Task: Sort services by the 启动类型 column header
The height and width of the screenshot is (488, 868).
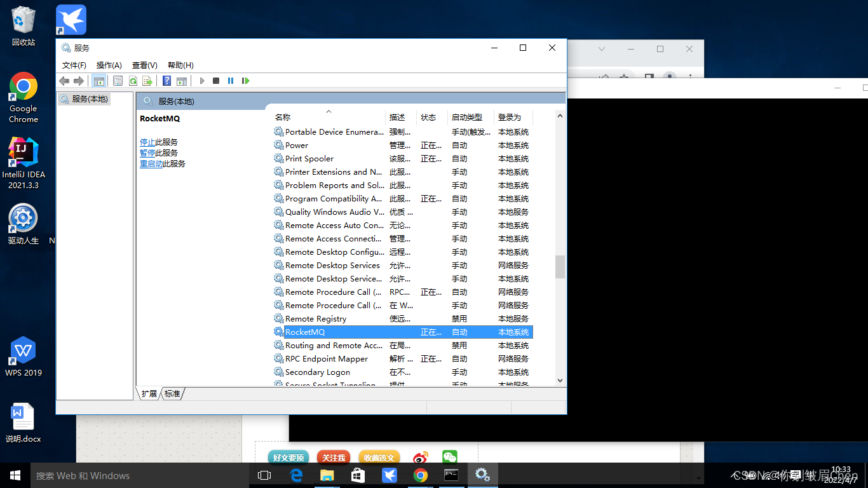Action: [x=466, y=118]
